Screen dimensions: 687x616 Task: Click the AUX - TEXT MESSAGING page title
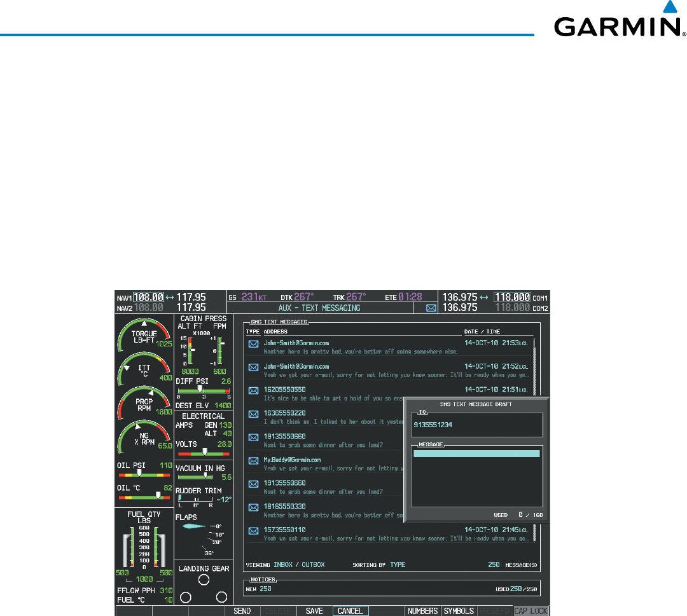coord(319,308)
